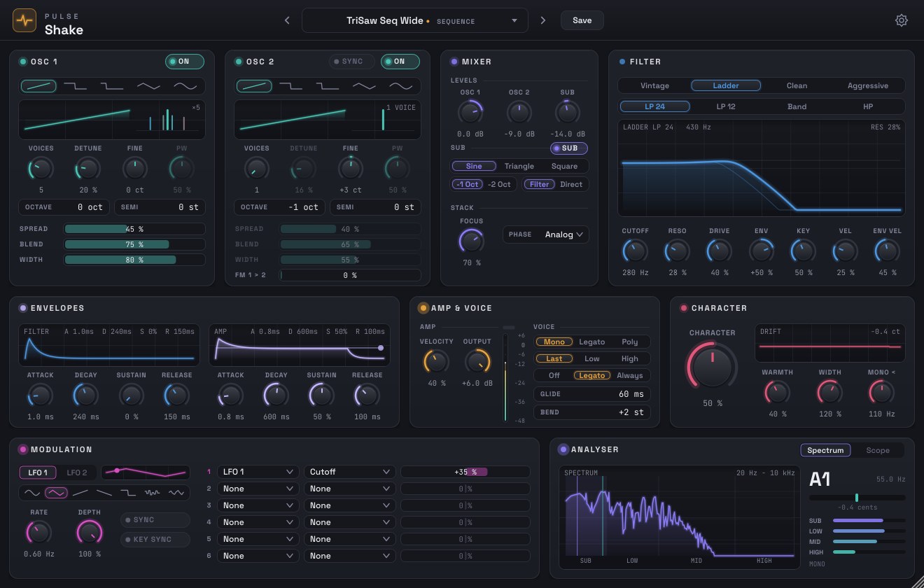The height and width of the screenshot is (588, 924).
Task: Go to the previous preset arrow
Action: point(287,20)
